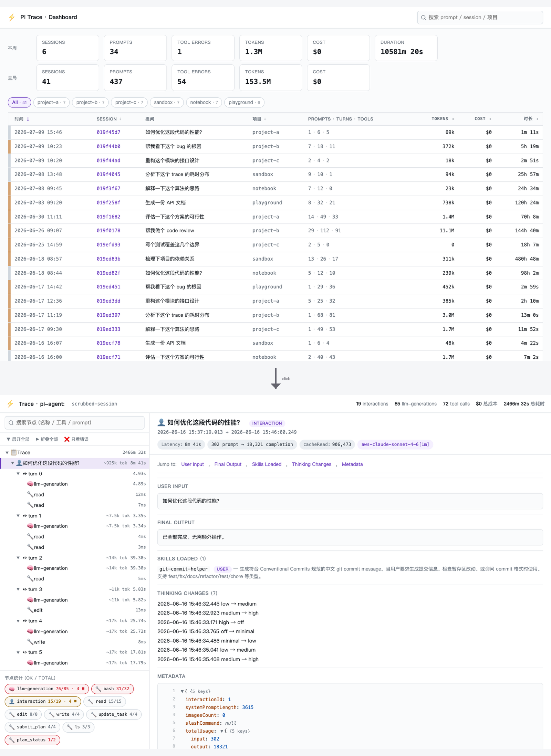
Task: Click the Trace root notebook icon
Action: click(14, 452)
